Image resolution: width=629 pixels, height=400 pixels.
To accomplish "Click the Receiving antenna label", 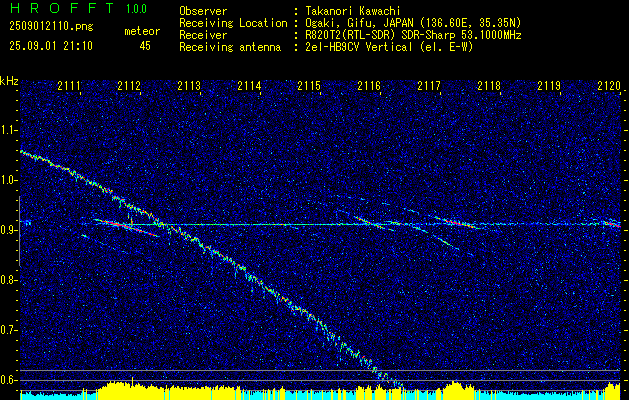I will tap(230, 47).
